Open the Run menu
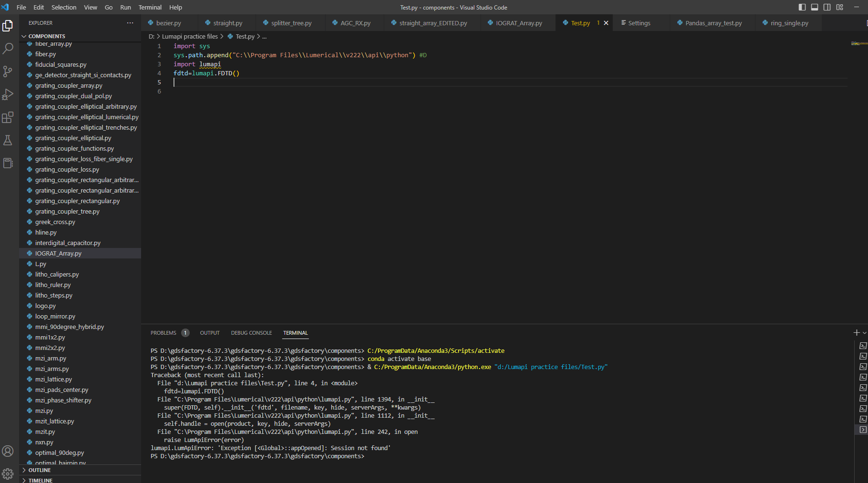This screenshot has width=868, height=483. [125, 7]
